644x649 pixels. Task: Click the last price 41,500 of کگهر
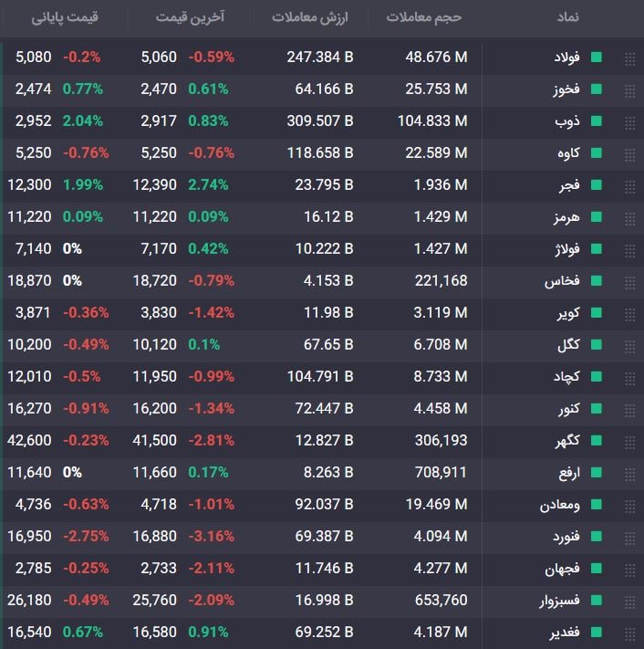coord(155,440)
